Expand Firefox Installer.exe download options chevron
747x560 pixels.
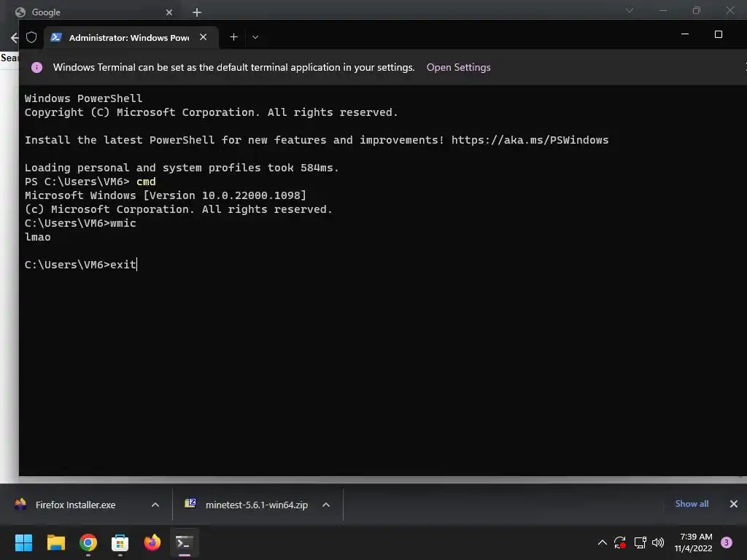[155, 505]
